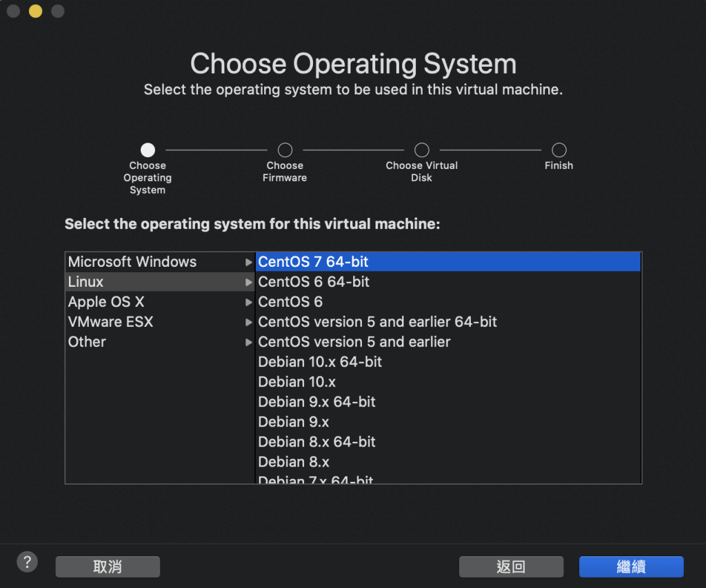The width and height of the screenshot is (706, 588).
Task: Click the Finish step circle
Action: click(559, 150)
